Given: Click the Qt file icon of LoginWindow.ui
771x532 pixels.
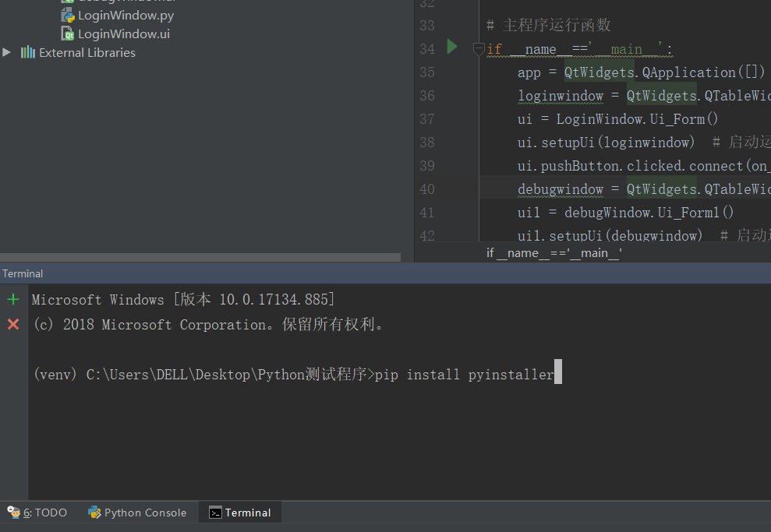Looking at the screenshot, I should [x=68, y=33].
